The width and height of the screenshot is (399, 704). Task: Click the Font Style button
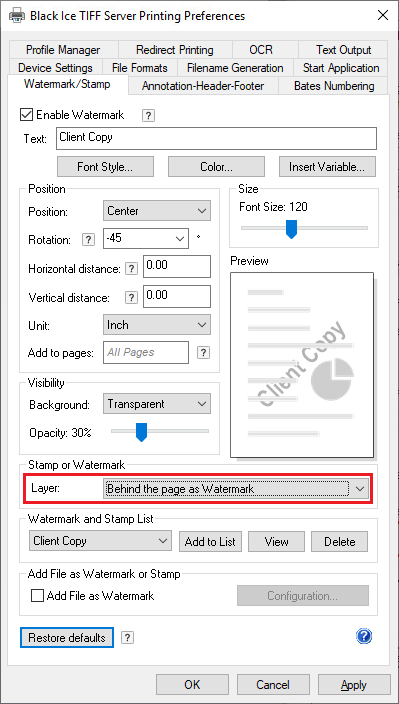tap(105, 167)
